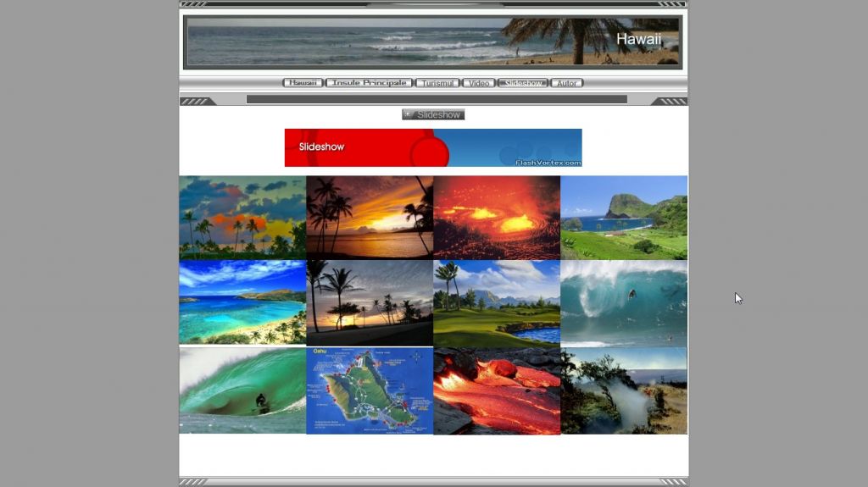The image size is (868, 487).
Task: View the glowing lava lake thumbnail
Action: (497, 218)
